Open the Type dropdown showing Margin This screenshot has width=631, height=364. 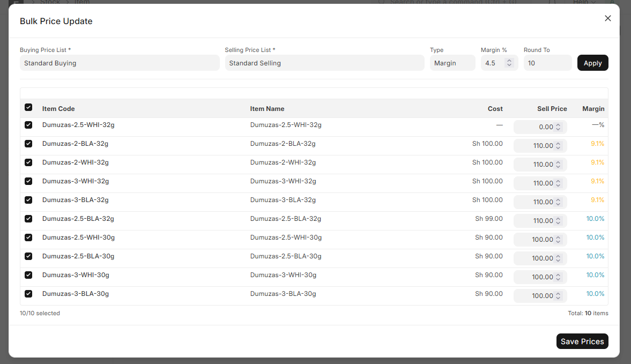click(x=452, y=63)
